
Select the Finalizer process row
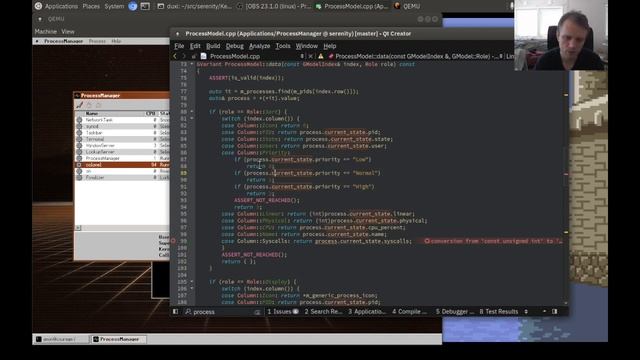[122, 178]
